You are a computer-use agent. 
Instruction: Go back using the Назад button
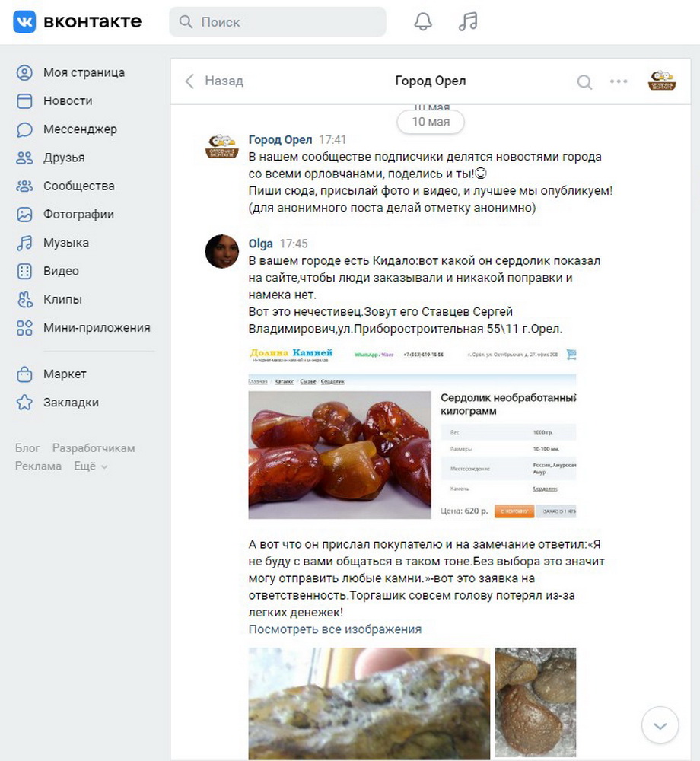[x=214, y=81]
